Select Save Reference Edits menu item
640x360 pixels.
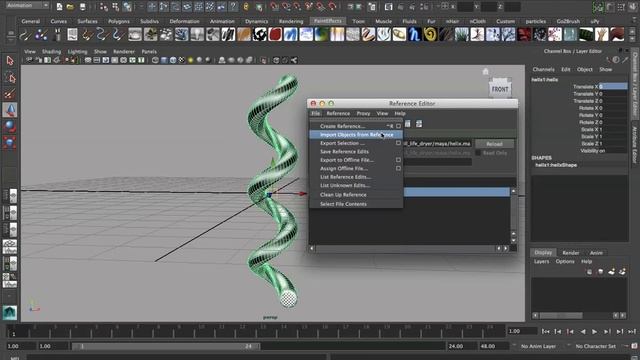click(344, 151)
